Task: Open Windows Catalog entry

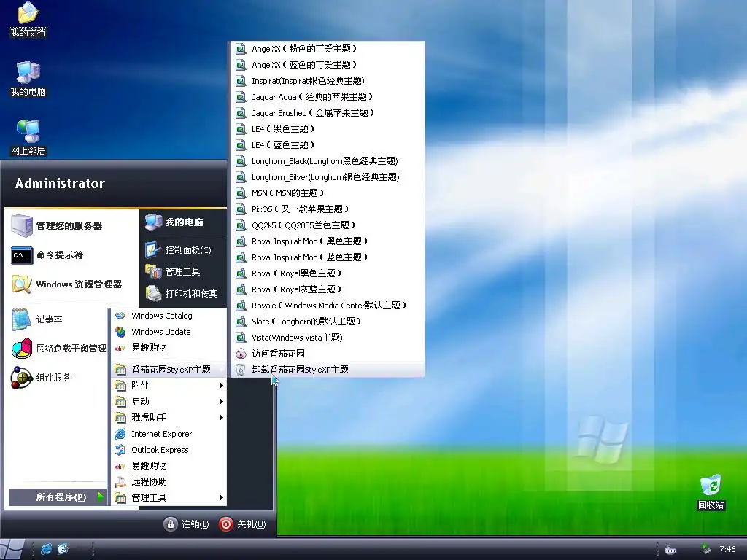Action: [169, 316]
